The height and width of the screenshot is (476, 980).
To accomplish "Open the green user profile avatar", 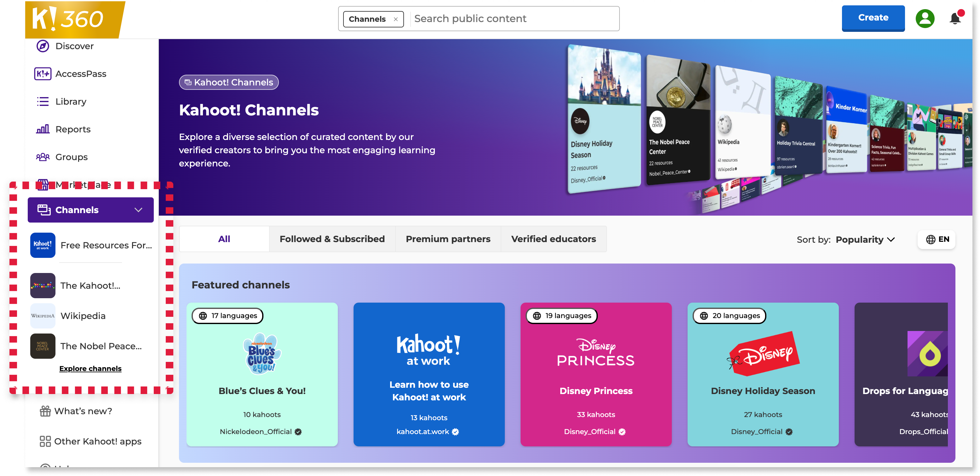I will [x=925, y=18].
